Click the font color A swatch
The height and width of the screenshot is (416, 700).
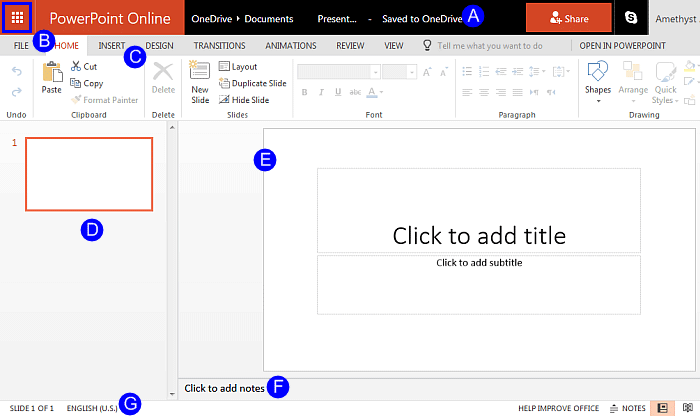click(x=371, y=92)
